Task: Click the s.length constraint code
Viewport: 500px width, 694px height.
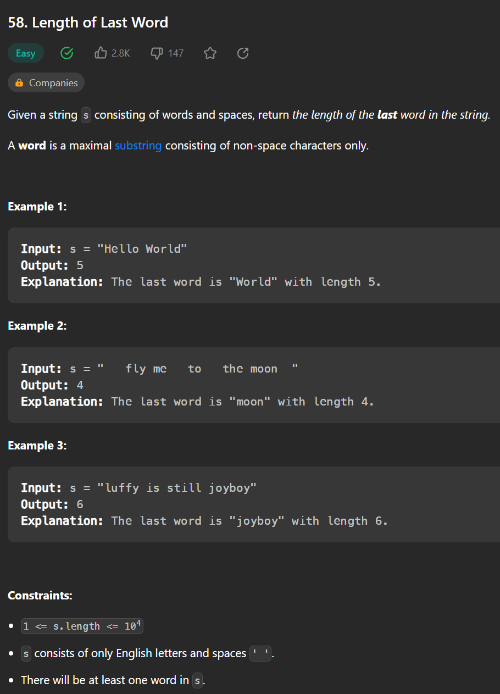Action: click(x=82, y=626)
